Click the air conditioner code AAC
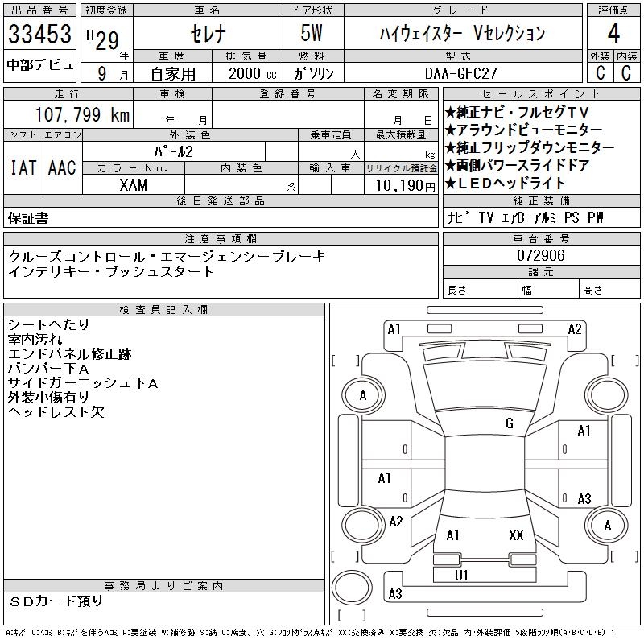This screenshot has width=644, height=644. [62, 167]
